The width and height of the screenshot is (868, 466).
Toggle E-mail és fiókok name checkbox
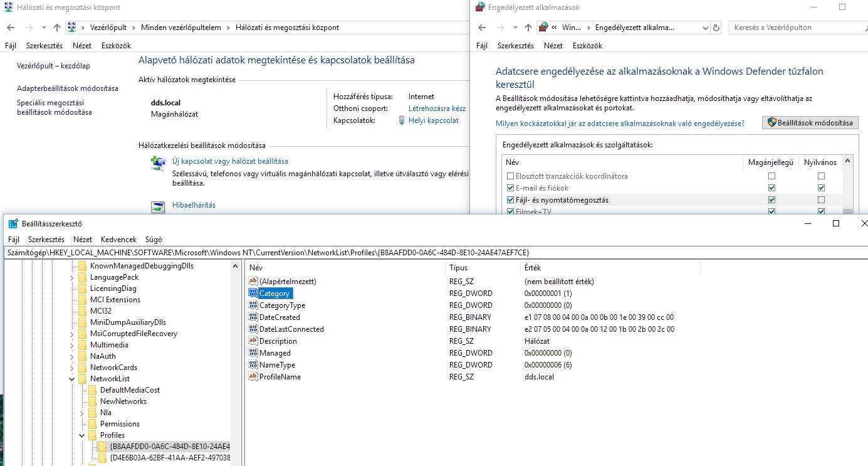[x=510, y=188]
